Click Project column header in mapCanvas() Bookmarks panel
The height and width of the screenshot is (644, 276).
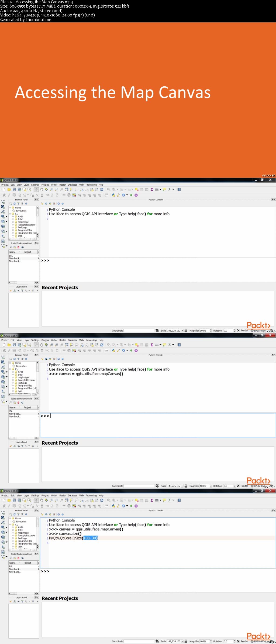(30, 407)
